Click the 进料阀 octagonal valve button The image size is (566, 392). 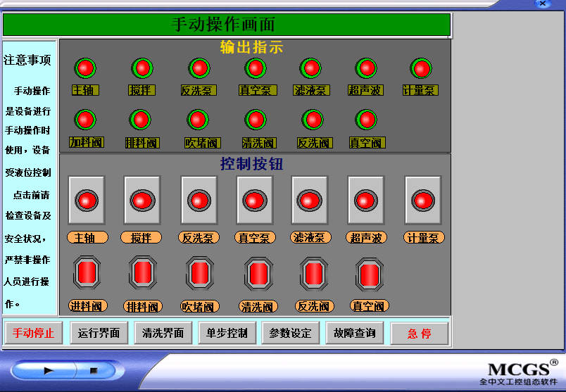click(87, 272)
